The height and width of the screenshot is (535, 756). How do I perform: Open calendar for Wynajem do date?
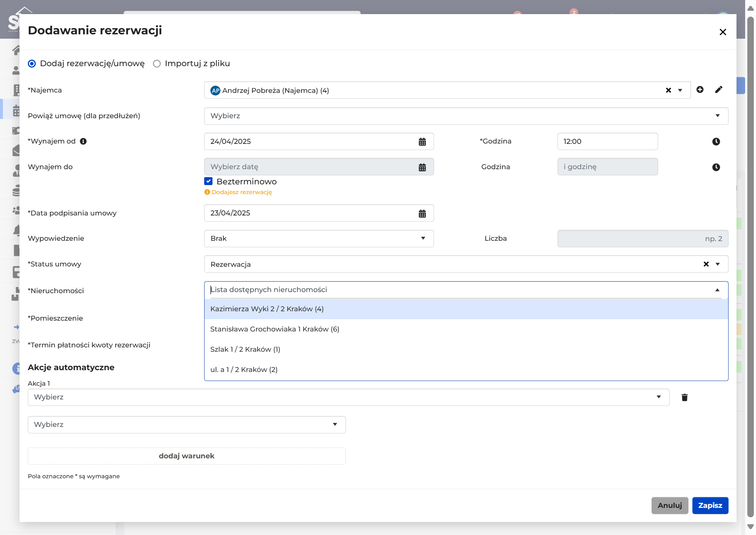point(422,167)
